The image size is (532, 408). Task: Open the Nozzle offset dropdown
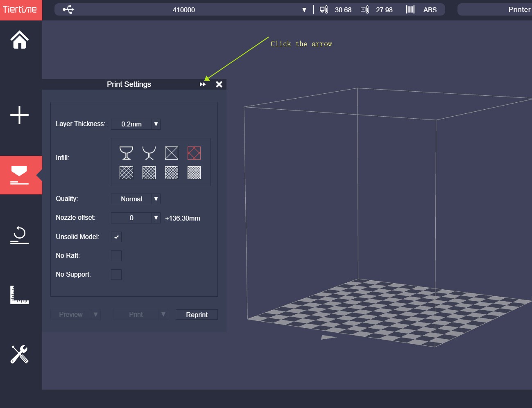(156, 218)
